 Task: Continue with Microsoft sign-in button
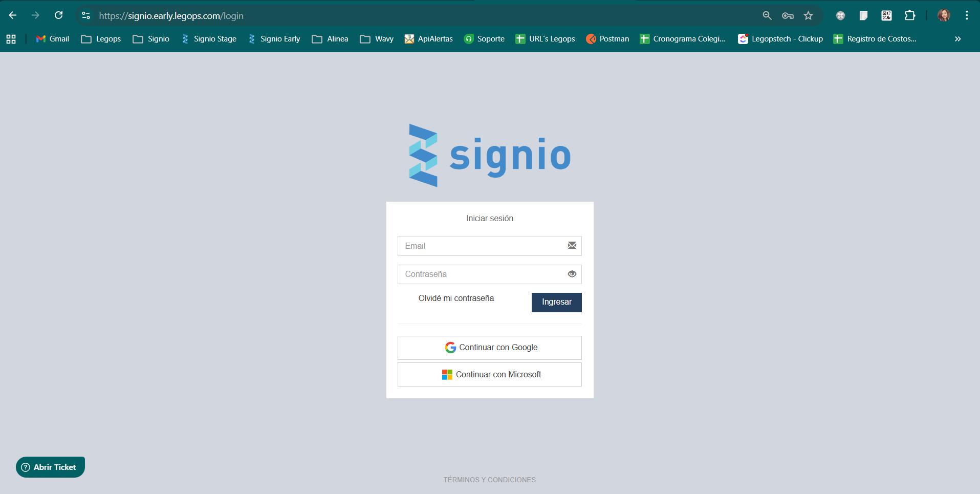[x=490, y=375]
